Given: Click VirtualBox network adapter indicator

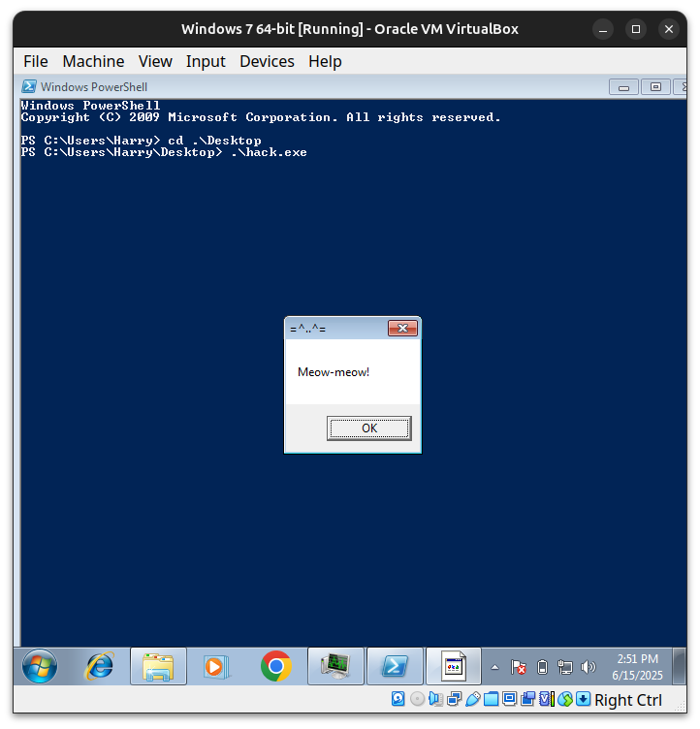Looking at the screenshot, I should point(454,699).
